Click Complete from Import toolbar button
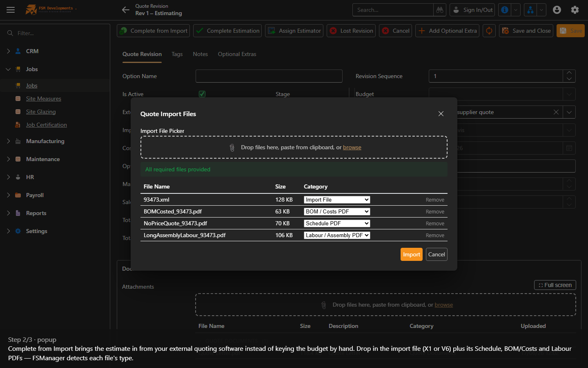 click(154, 31)
